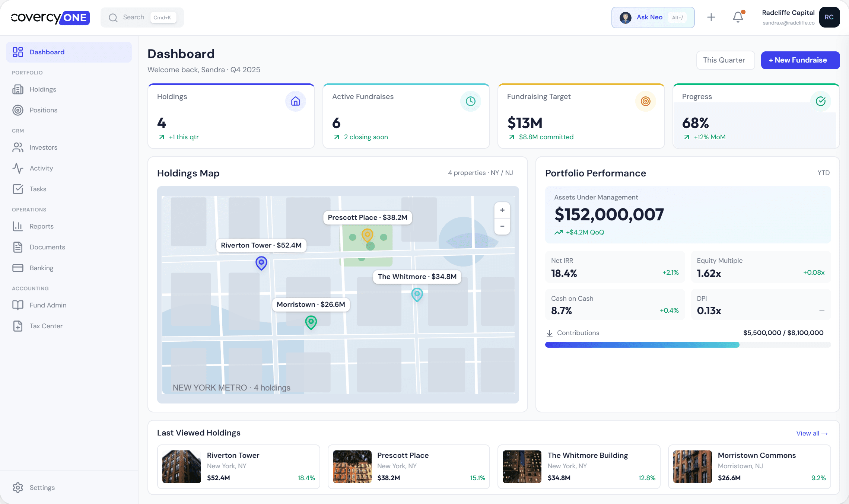Open the This Quarter time period selector
This screenshot has width=849, height=504.
(725, 60)
